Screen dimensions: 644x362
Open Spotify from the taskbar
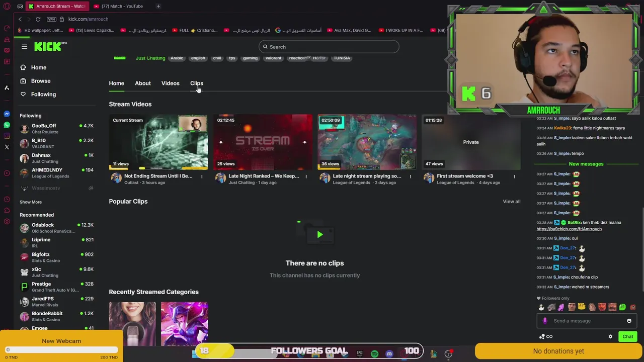click(374, 354)
